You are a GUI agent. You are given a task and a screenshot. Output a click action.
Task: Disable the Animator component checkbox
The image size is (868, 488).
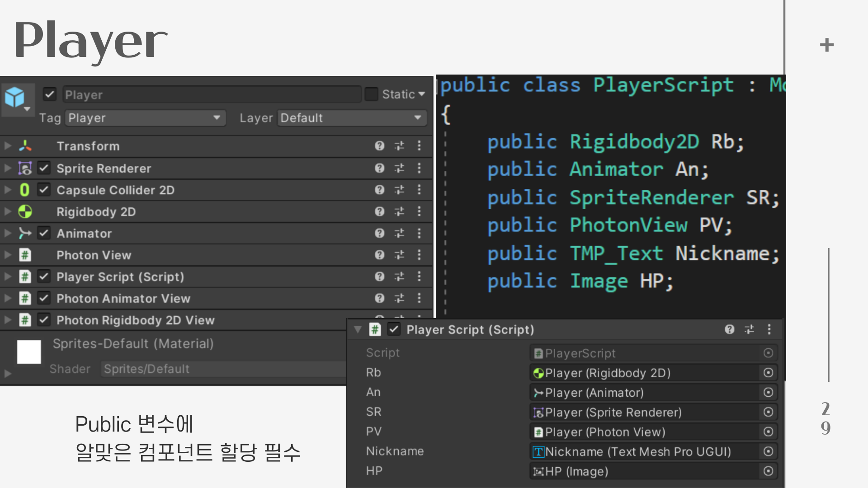pyautogui.click(x=44, y=233)
